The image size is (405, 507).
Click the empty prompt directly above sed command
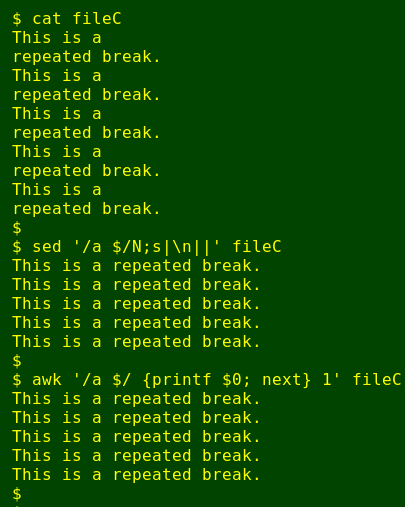click(17, 228)
